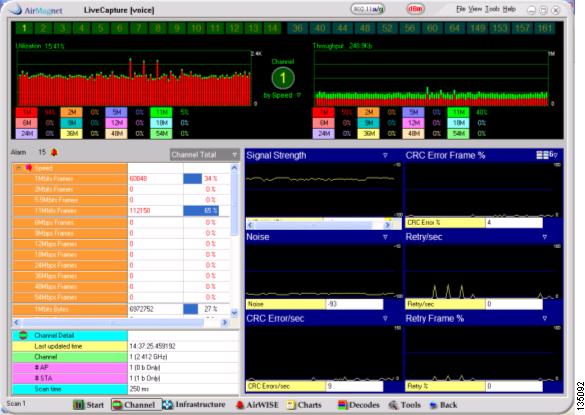Click the CRC Error % value field

tap(514, 222)
